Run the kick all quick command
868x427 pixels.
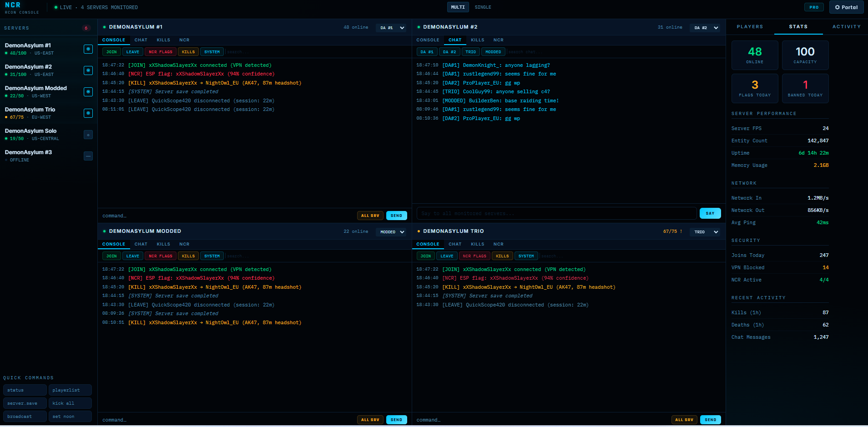[70, 403]
